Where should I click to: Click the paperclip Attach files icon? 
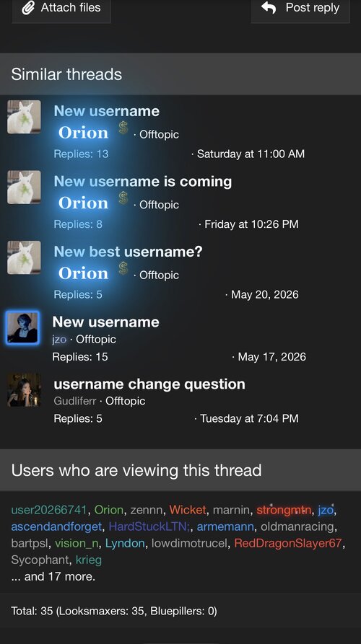pyautogui.click(x=28, y=7)
